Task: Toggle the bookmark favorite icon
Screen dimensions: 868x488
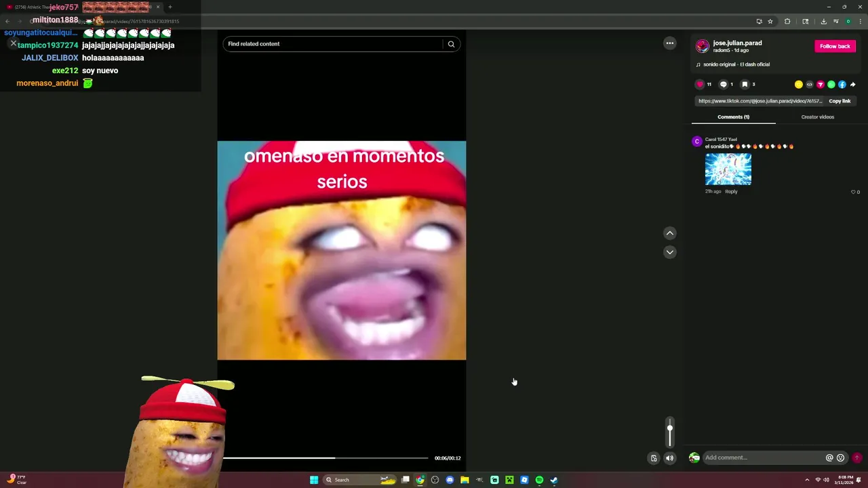Action: pyautogui.click(x=745, y=85)
